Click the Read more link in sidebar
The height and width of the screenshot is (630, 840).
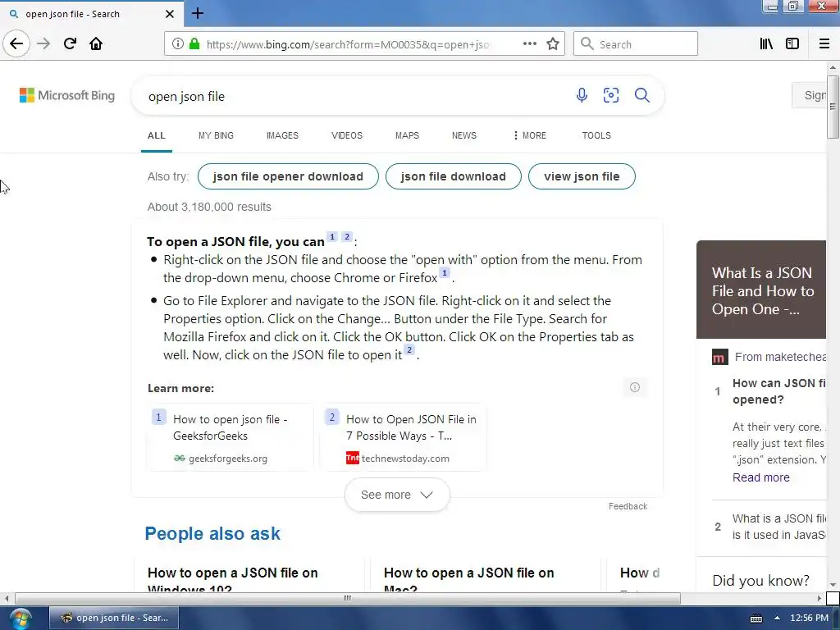(x=760, y=477)
